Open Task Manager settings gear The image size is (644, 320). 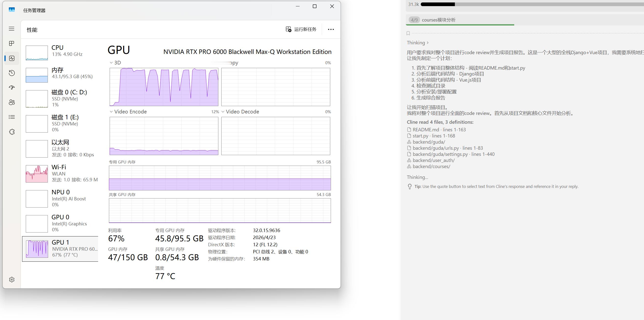pos(12,280)
